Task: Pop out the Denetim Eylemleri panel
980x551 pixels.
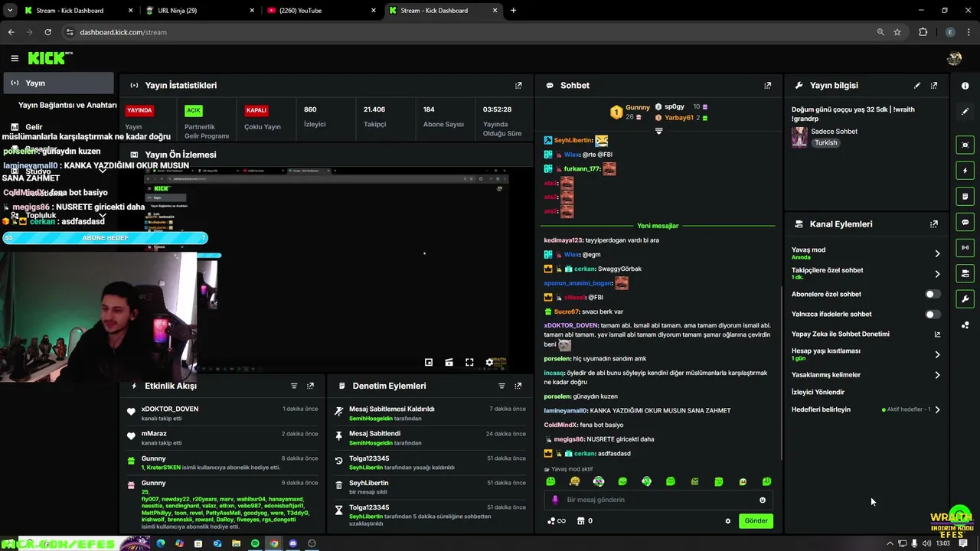Action: pos(518,386)
